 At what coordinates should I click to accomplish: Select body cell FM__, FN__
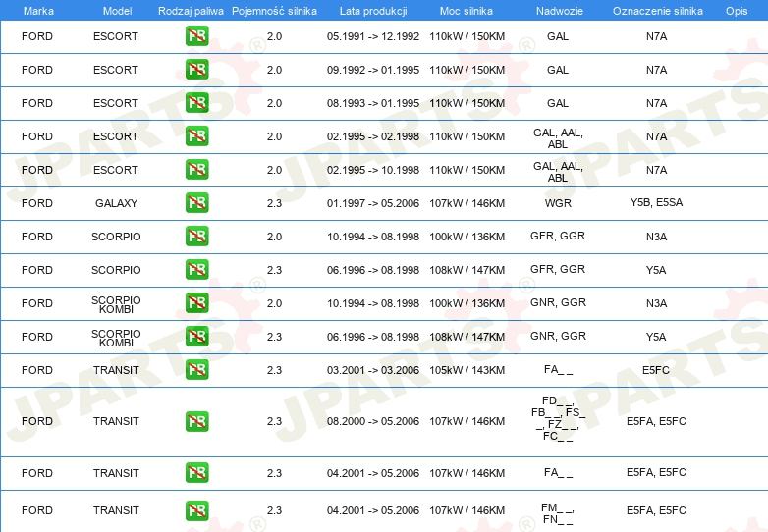(558, 513)
